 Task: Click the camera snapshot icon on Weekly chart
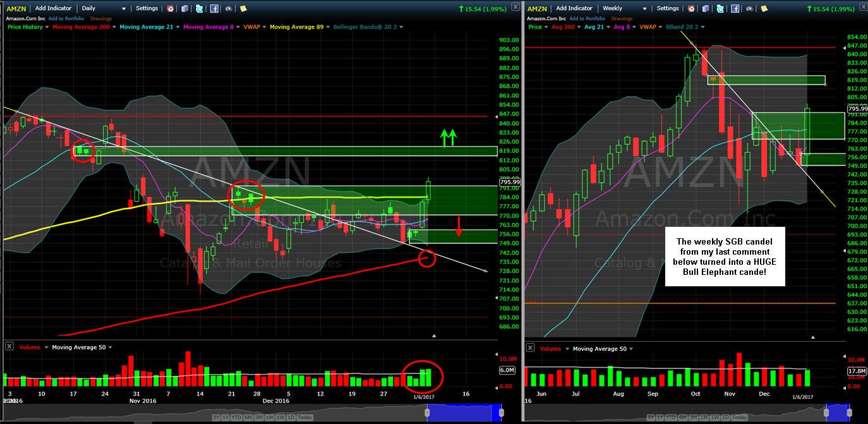pos(749,9)
